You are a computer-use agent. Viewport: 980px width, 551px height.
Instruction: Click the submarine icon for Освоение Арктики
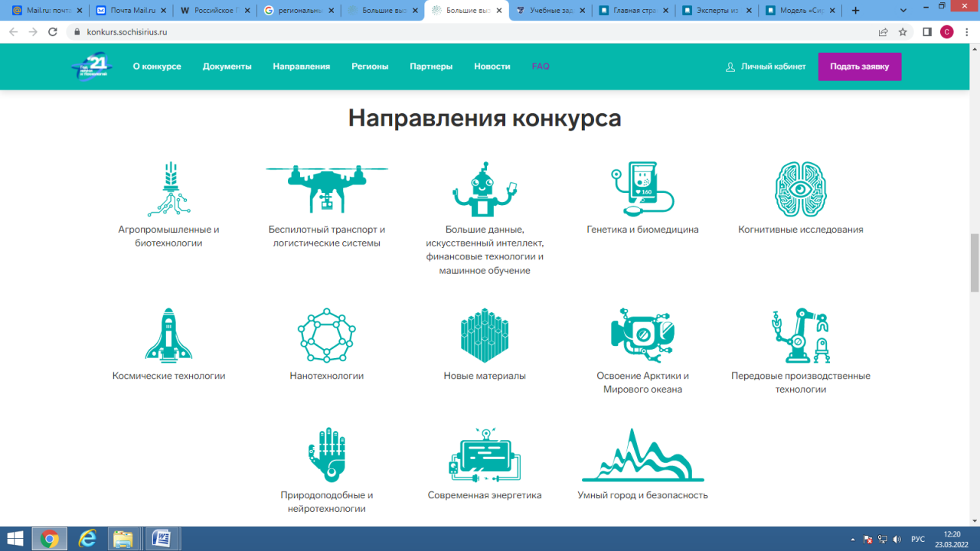(642, 334)
